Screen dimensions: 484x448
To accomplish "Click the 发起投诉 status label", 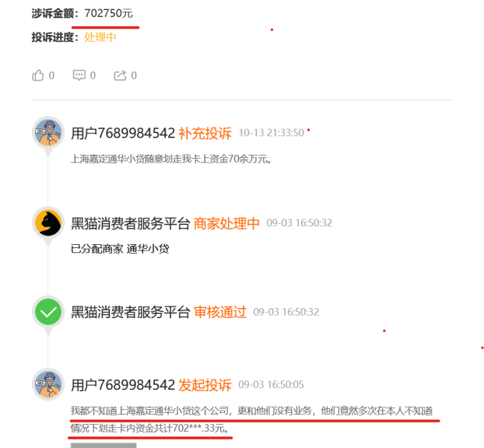I will coord(205,385).
